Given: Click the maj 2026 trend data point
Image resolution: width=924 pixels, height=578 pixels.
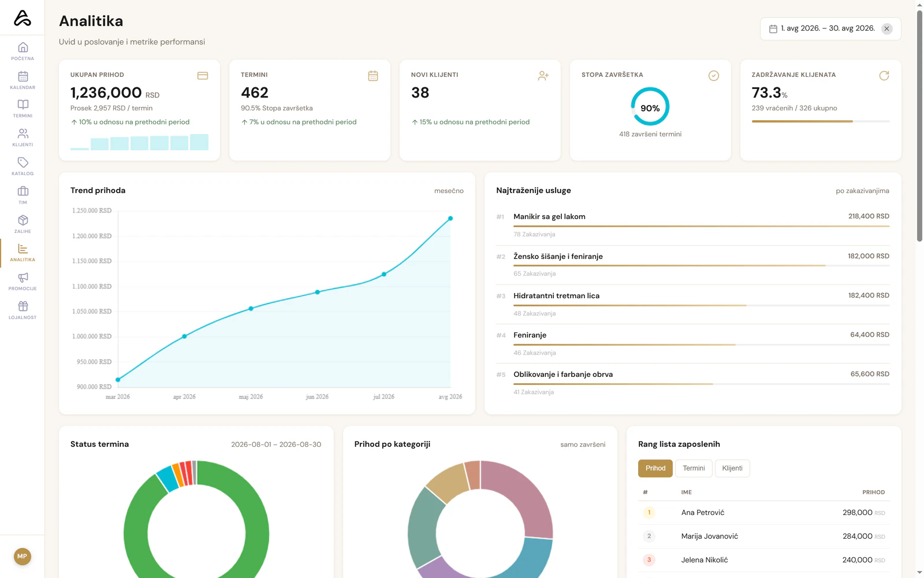Looking at the screenshot, I should click(251, 309).
